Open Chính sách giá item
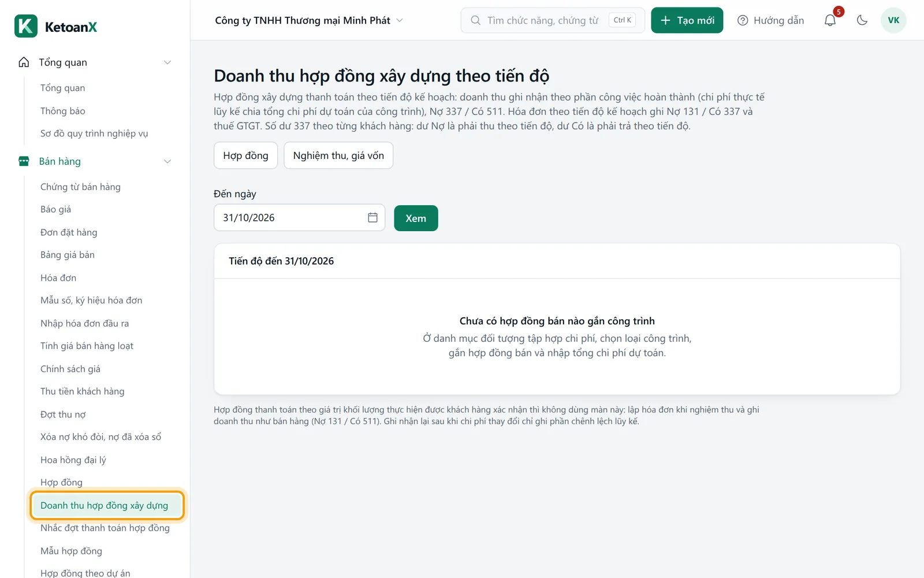This screenshot has width=924, height=578. click(x=70, y=369)
